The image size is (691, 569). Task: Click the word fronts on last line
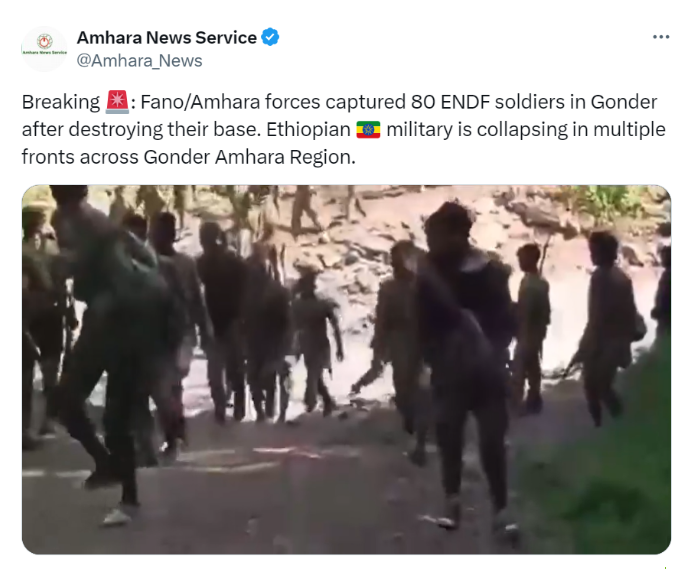tap(48, 157)
